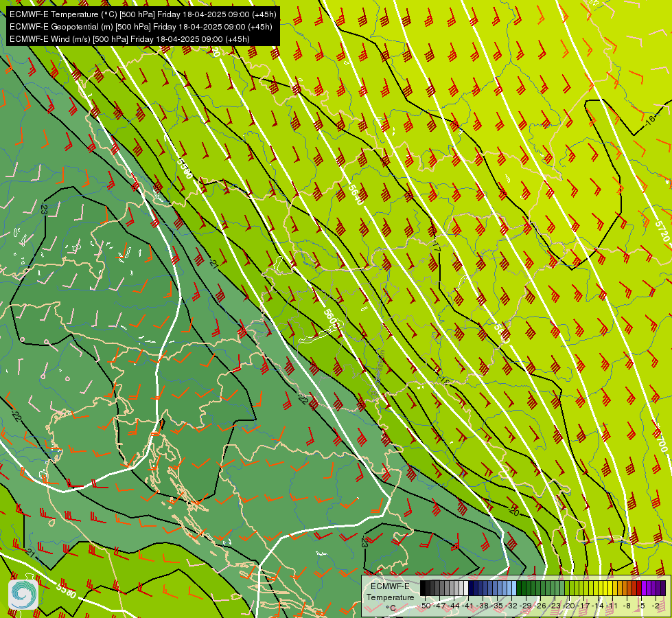Screen dimensions: 672x618
Task: Click the -8 value on the temperature scale
Action: click(x=627, y=606)
